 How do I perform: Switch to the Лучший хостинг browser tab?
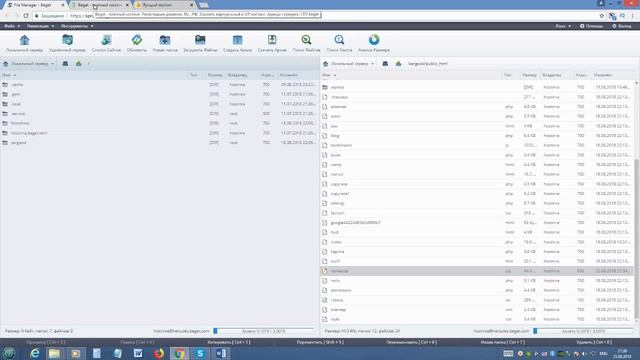(x=164, y=5)
